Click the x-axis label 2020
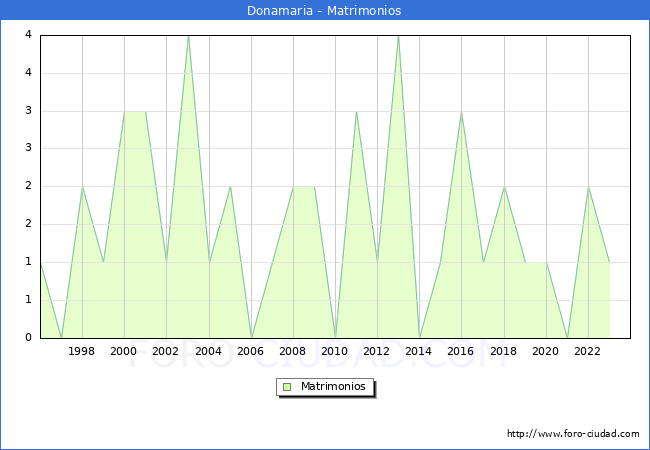The image size is (650, 450). pos(546,351)
